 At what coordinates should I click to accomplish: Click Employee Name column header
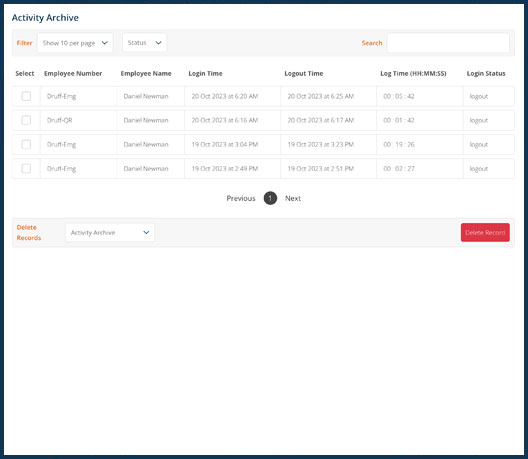[x=146, y=73]
